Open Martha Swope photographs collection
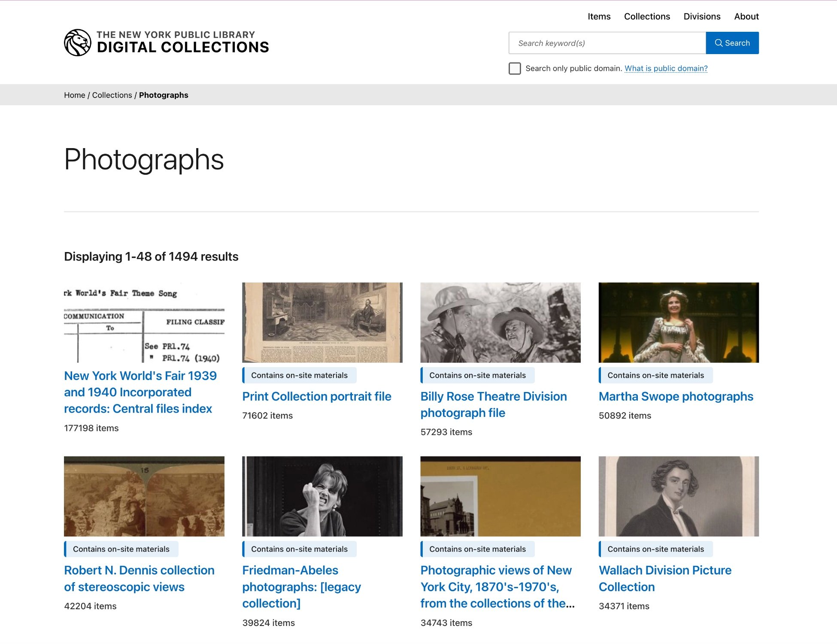This screenshot has width=837, height=644. click(676, 396)
